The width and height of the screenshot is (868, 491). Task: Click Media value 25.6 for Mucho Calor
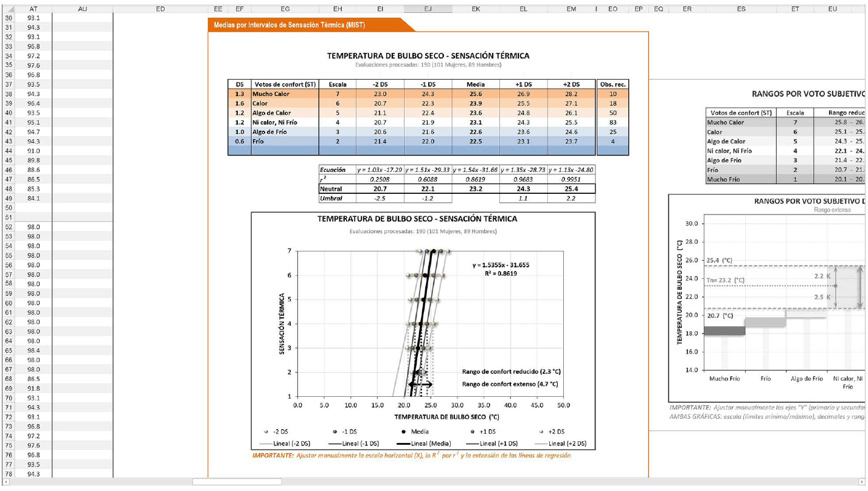tap(476, 94)
